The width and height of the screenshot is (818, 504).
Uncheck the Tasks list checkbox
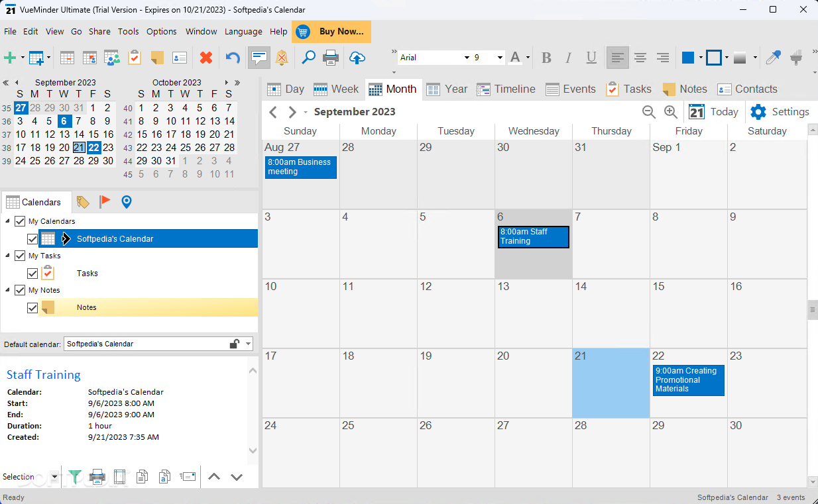(32, 273)
